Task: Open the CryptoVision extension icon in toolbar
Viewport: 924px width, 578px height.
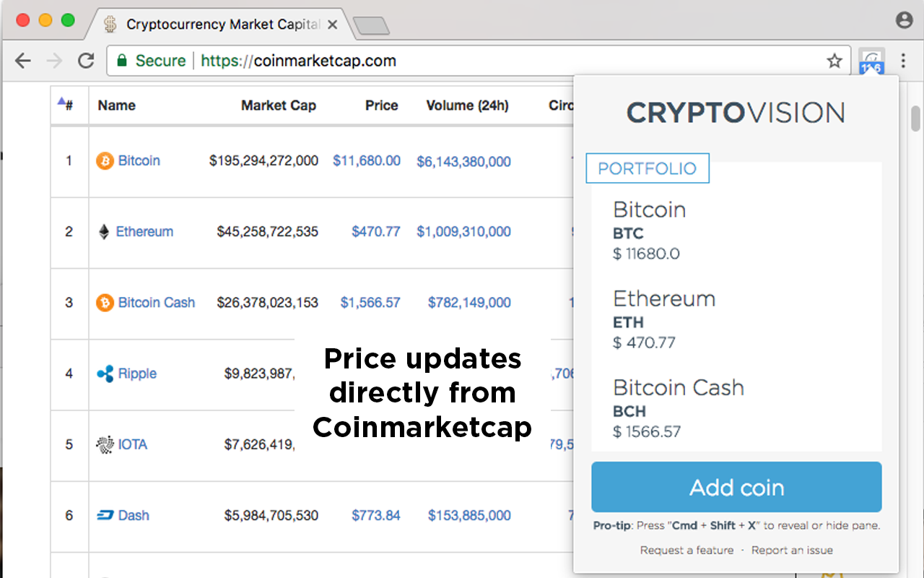Action: [x=871, y=61]
